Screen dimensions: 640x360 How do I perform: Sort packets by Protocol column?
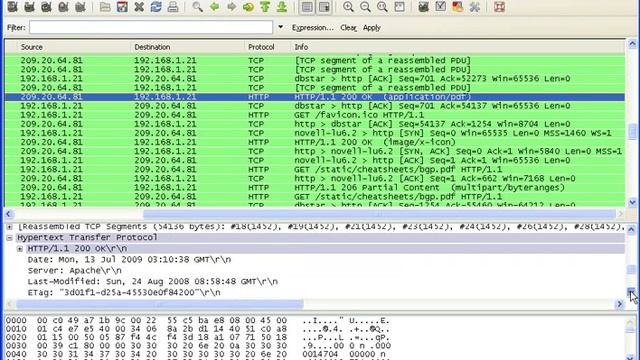[267, 47]
